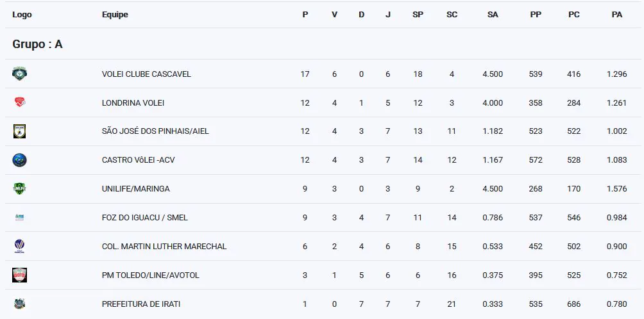Click the Grupo : A heading

[x=37, y=44]
